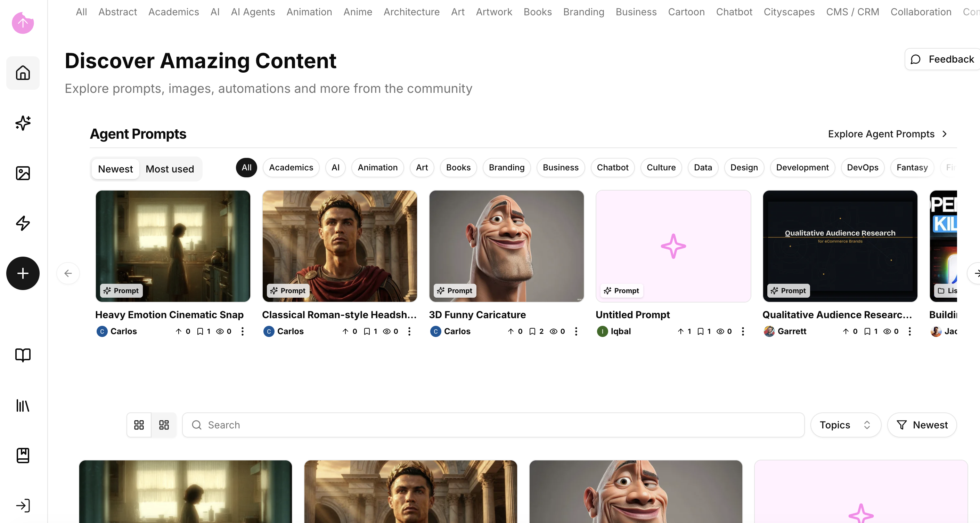This screenshot has width=980, height=523.
Task: Select the Animation category in top bar
Action: [x=309, y=12]
